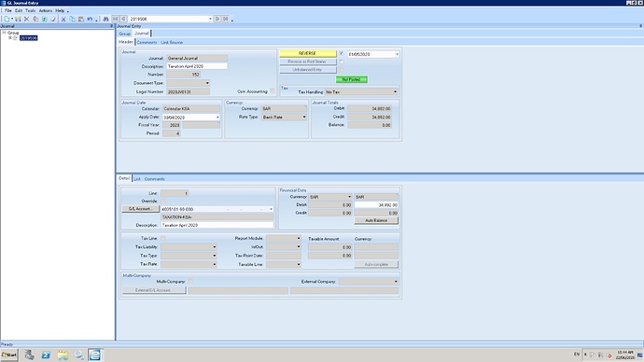Click the Delete X toolbar icon

27,19
